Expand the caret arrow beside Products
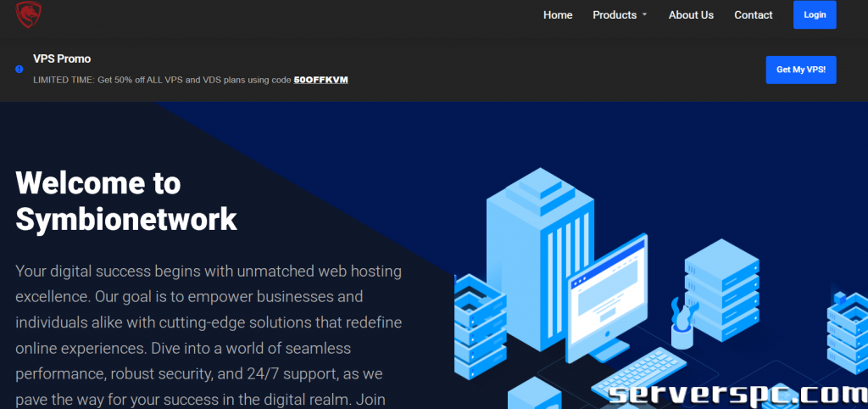868x409 pixels. [644, 15]
